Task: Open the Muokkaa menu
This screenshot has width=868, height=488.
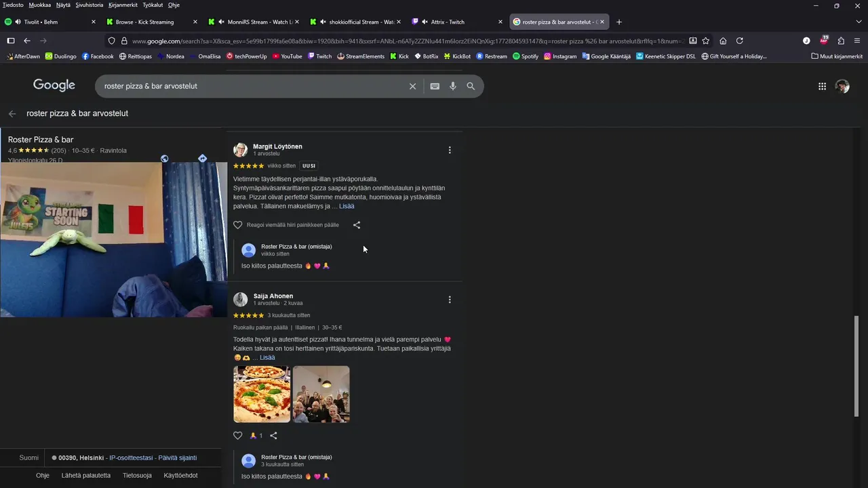Action: pos(39,5)
